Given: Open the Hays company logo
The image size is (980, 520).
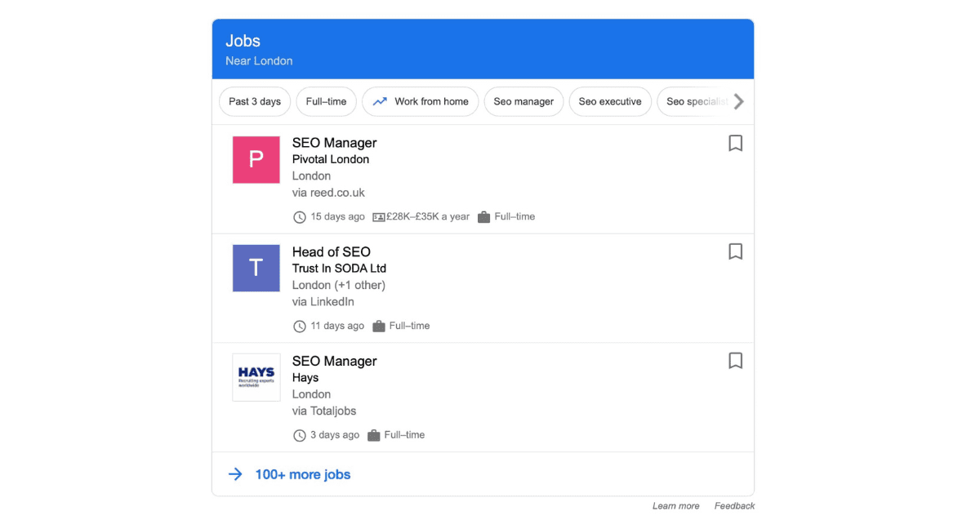Looking at the screenshot, I should point(256,377).
